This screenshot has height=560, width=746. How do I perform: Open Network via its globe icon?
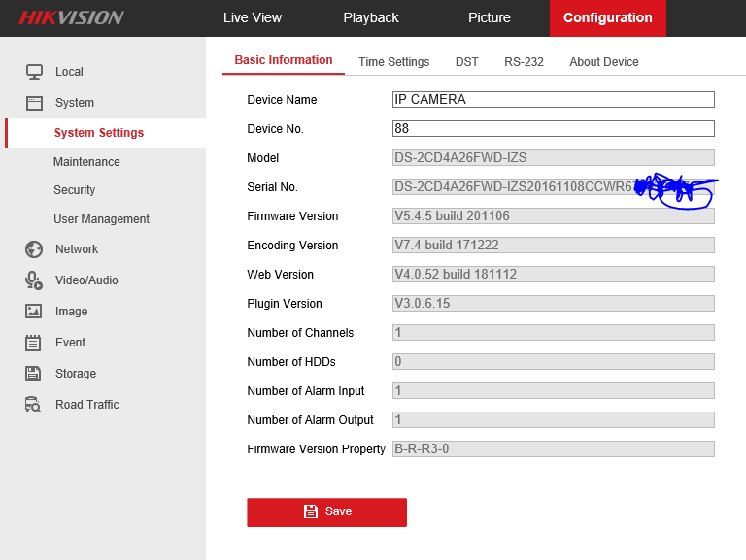pos(34,249)
